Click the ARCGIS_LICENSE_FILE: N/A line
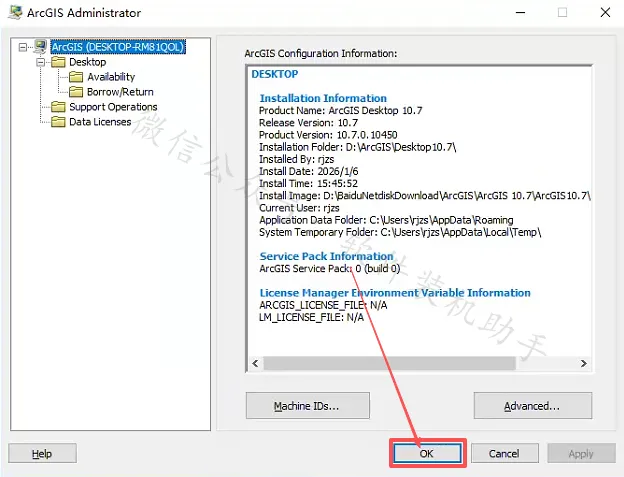Viewport: 624px width, 477px height. click(x=323, y=305)
